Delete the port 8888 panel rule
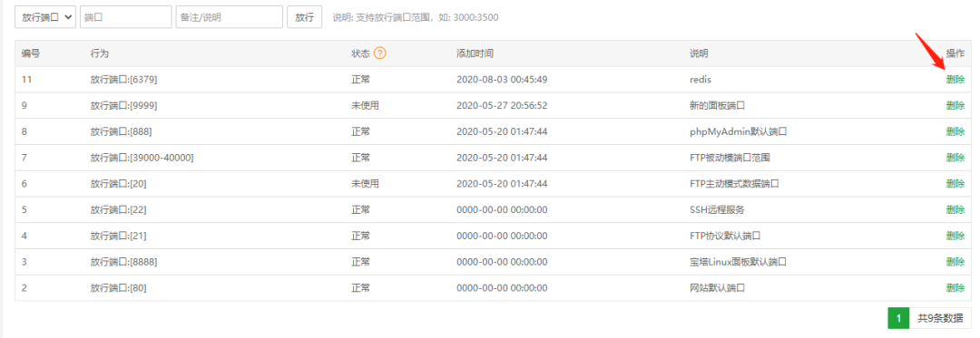 tap(955, 262)
